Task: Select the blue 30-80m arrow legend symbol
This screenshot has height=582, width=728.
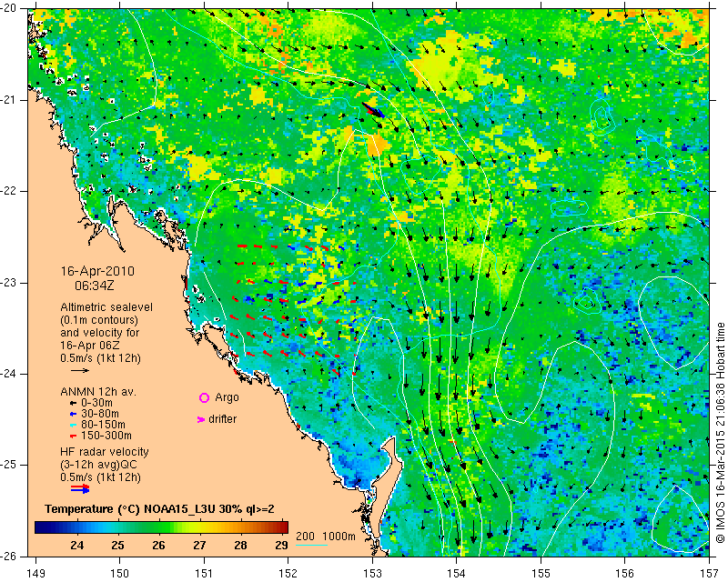Action: [x=73, y=414]
